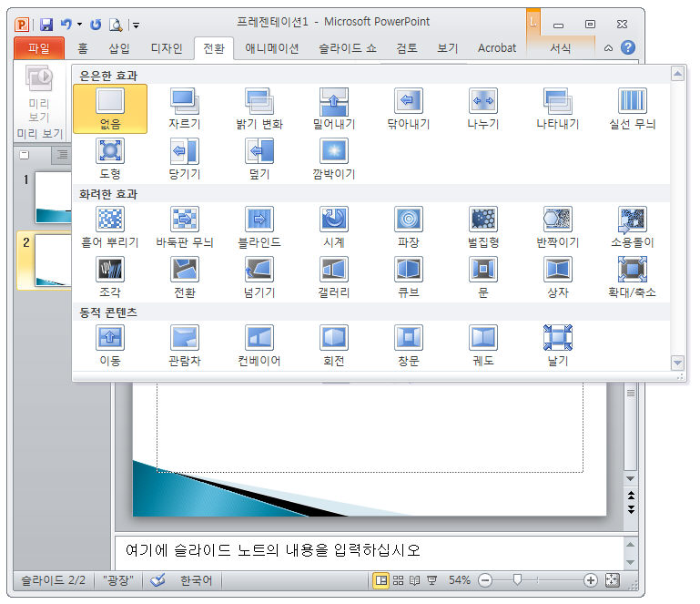Open the 서식 format contextual tab

pos(560,47)
